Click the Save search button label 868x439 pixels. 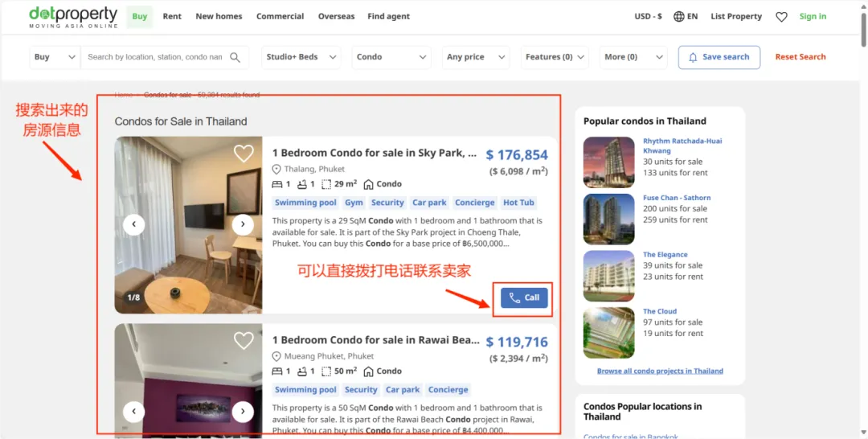tap(726, 57)
